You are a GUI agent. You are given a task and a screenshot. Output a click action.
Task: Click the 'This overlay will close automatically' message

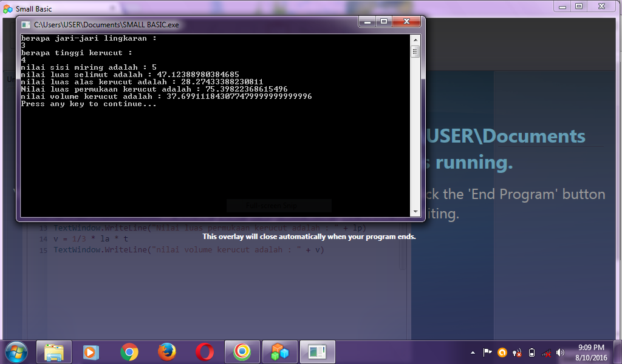(309, 237)
